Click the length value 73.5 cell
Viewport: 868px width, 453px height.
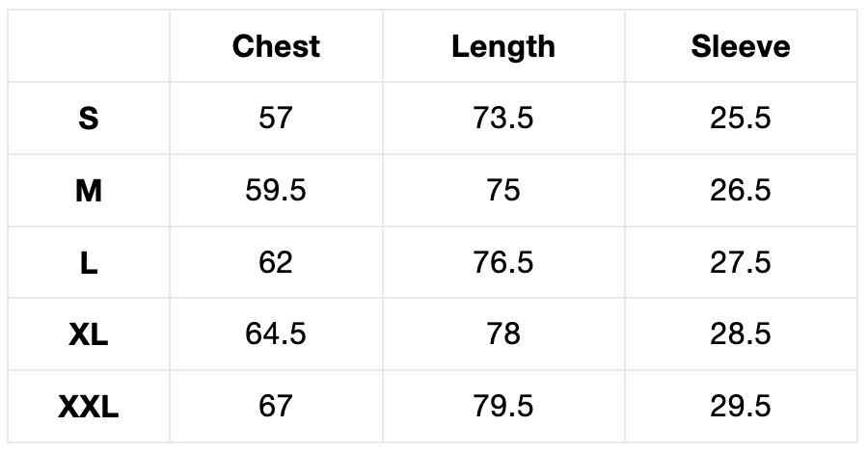click(503, 119)
